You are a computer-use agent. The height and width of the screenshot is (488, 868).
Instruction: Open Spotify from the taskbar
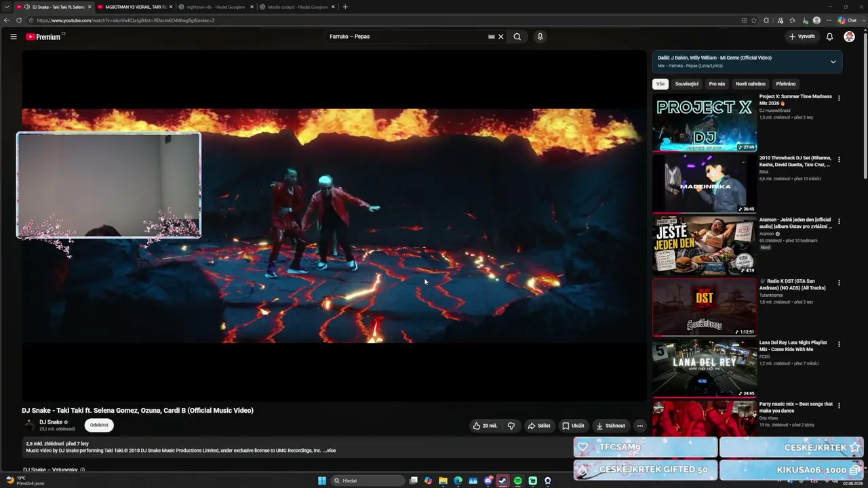(517, 481)
